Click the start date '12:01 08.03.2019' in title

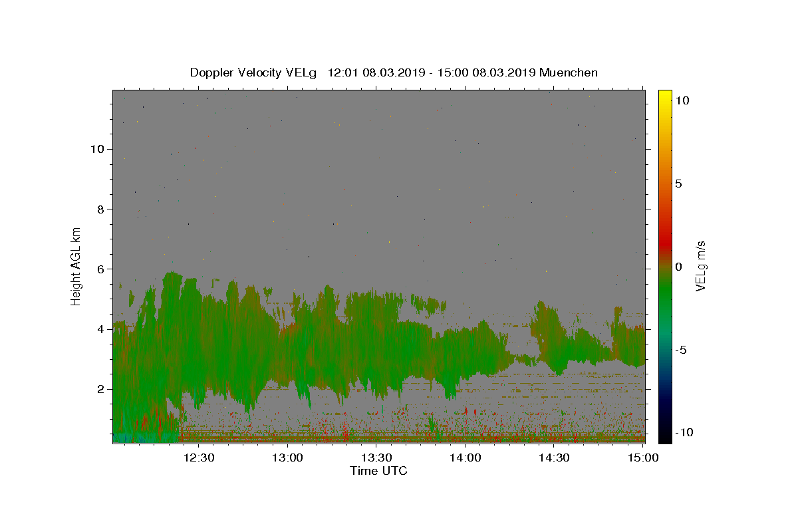coord(375,72)
